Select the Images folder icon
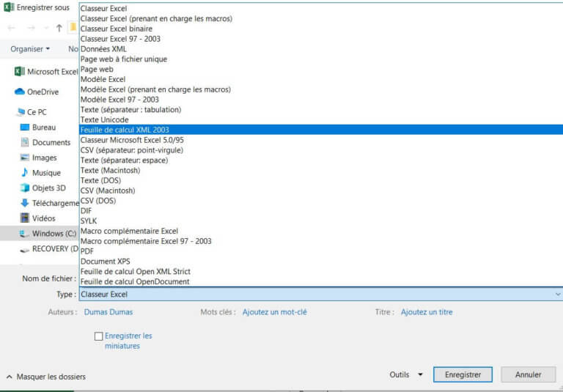 point(25,158)
